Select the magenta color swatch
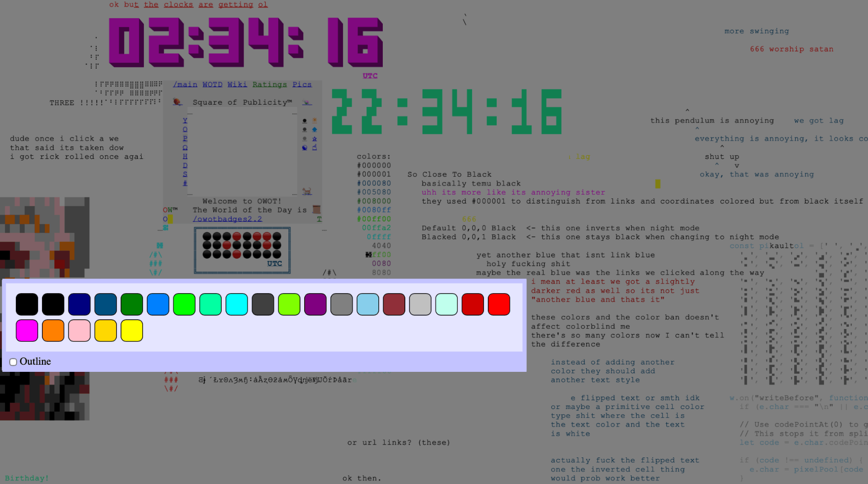This screenshot has width=868, height=484. 27,331
